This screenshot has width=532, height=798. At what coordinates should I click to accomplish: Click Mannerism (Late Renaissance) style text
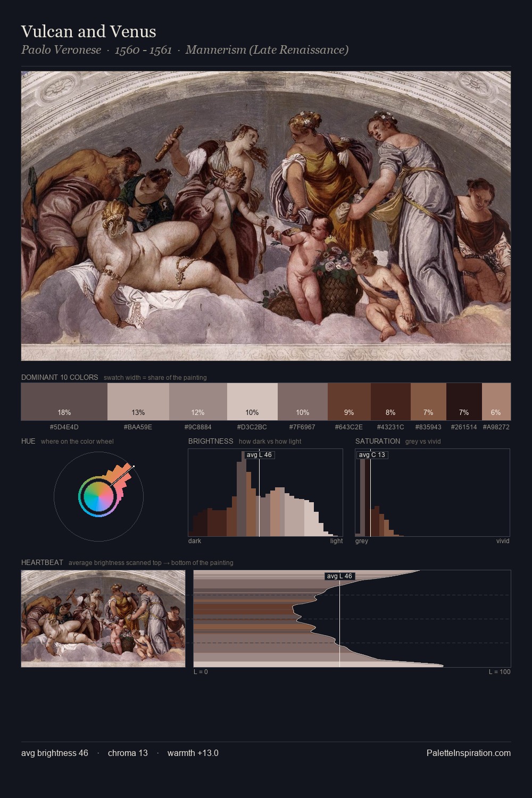pos(267,50)
